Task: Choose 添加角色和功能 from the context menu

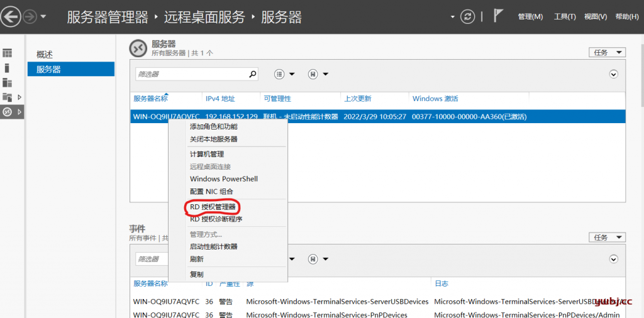Action: [214, 126]
